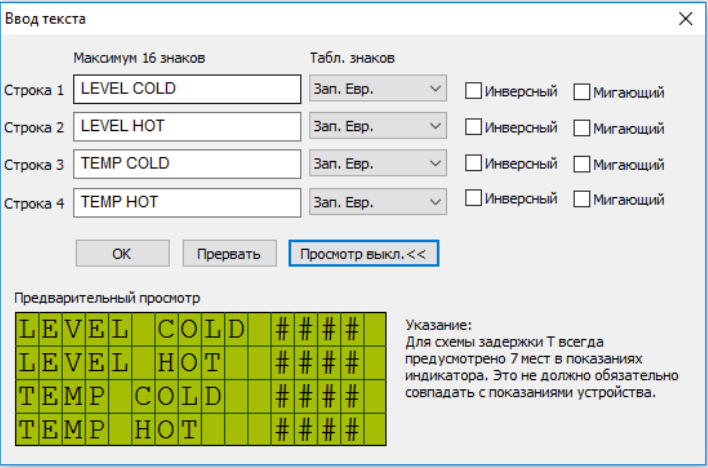
Task: Click the Прервать button
Action: [229, 253]
